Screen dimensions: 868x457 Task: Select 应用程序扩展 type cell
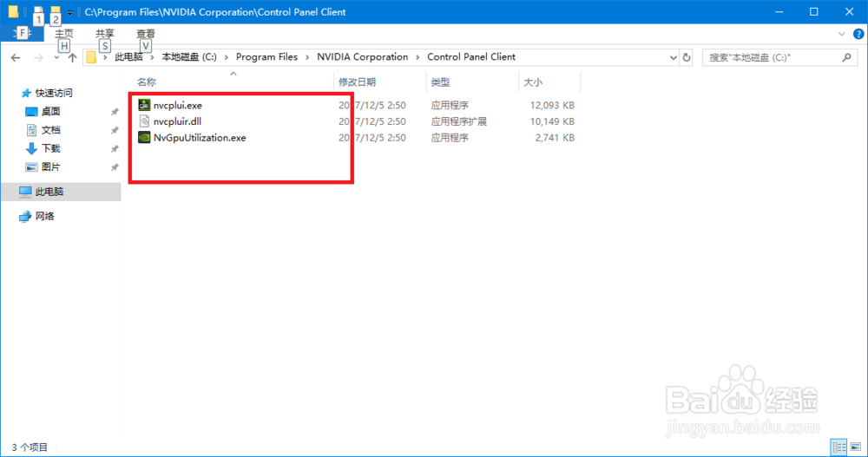pyautogui.click(x=459, y=121)
